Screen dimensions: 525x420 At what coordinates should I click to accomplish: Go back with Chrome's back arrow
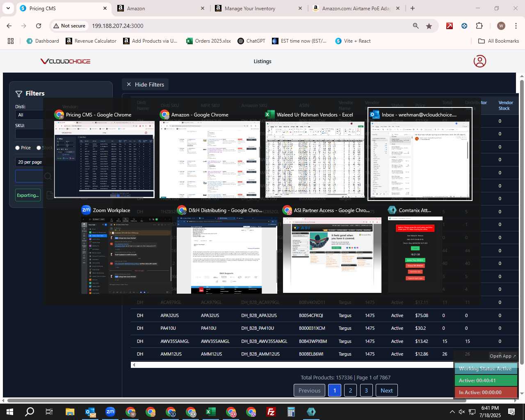[x=9, y=26]
